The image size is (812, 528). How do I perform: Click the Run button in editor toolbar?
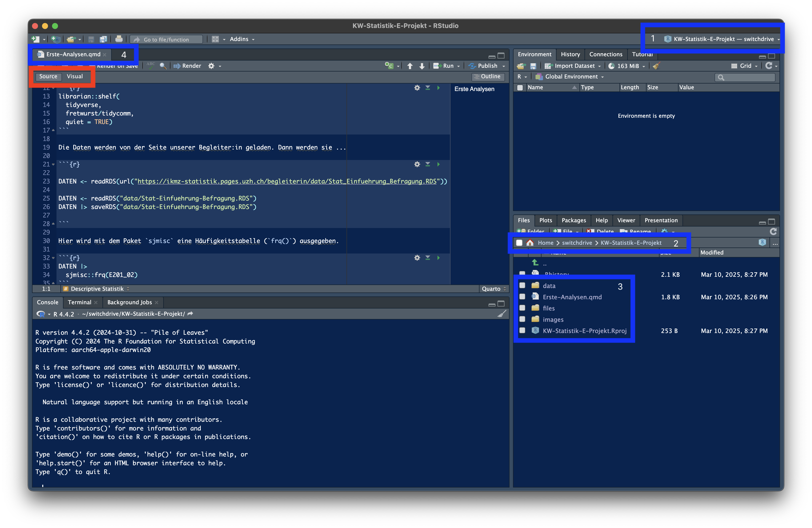pos(443,66)
